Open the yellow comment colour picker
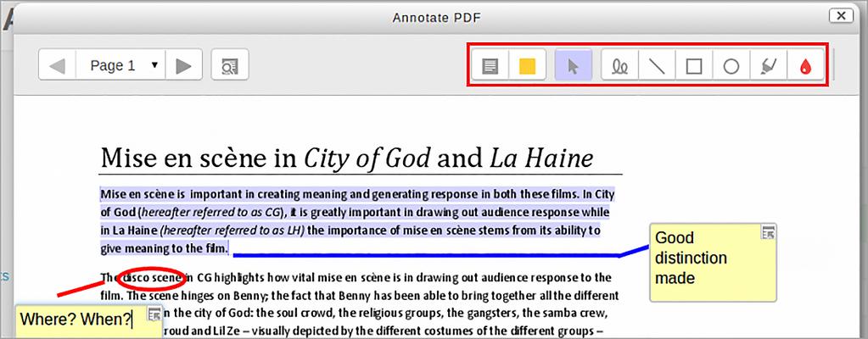This screenshot has height=339, width=868. click(x=527, y=66)
